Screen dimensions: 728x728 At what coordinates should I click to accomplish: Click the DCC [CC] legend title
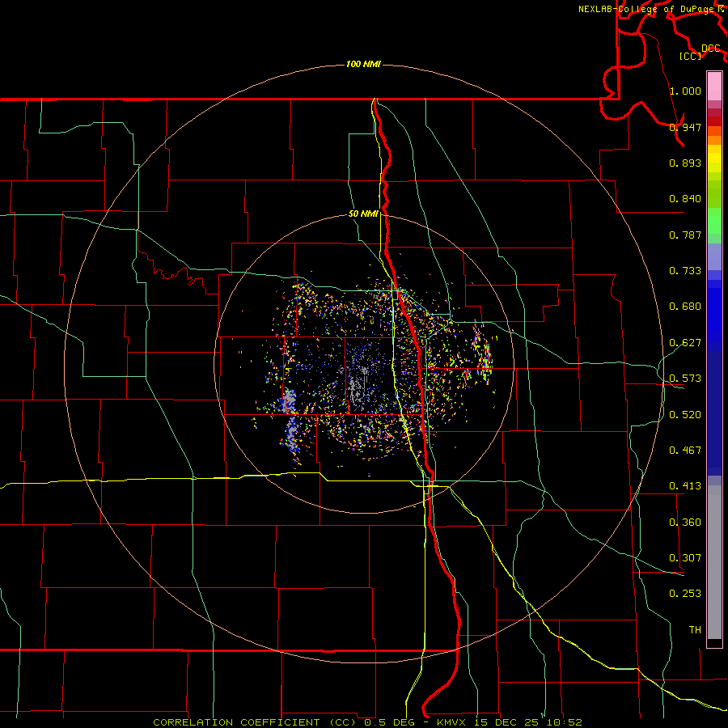pos(700,52)
